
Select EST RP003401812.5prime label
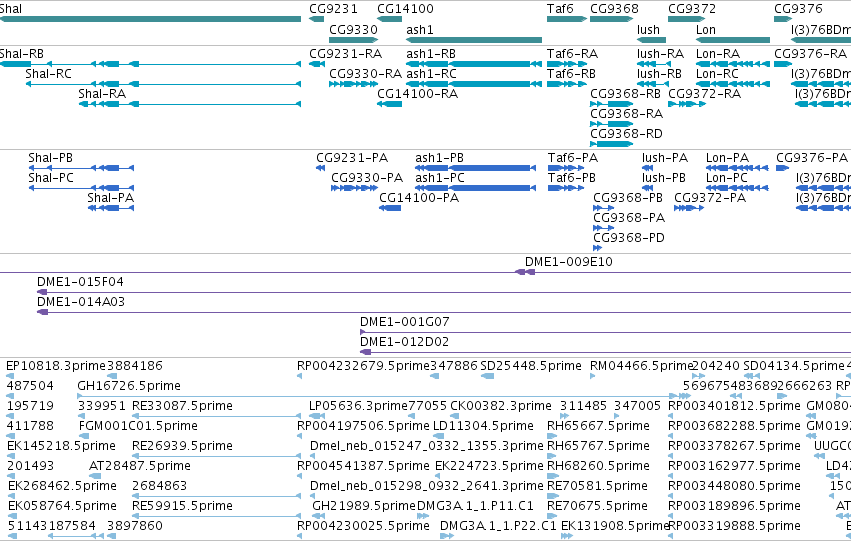pyautogui.click(x=734, y=406)
